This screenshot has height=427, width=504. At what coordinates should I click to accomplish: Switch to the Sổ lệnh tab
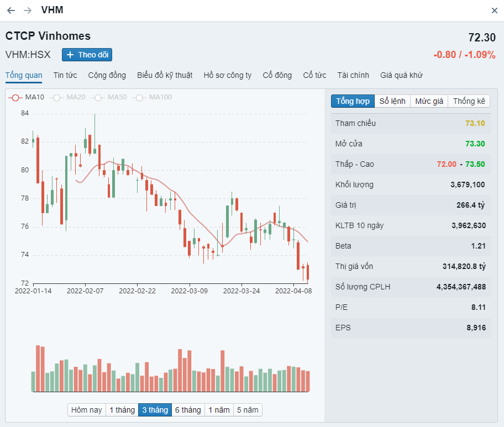click(392, 101)
